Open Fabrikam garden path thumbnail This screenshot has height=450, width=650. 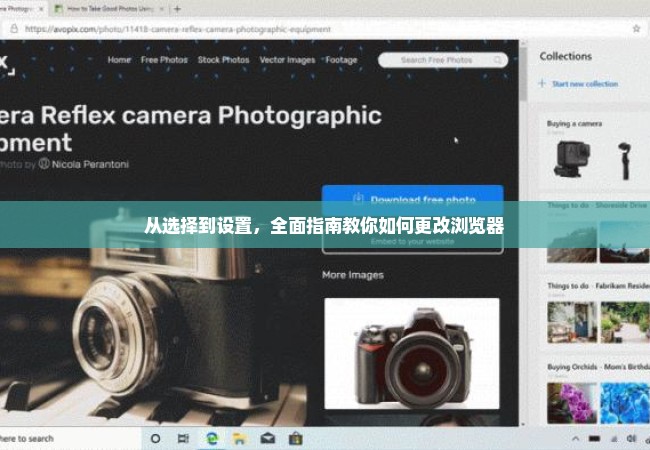(x=625, y=322)
